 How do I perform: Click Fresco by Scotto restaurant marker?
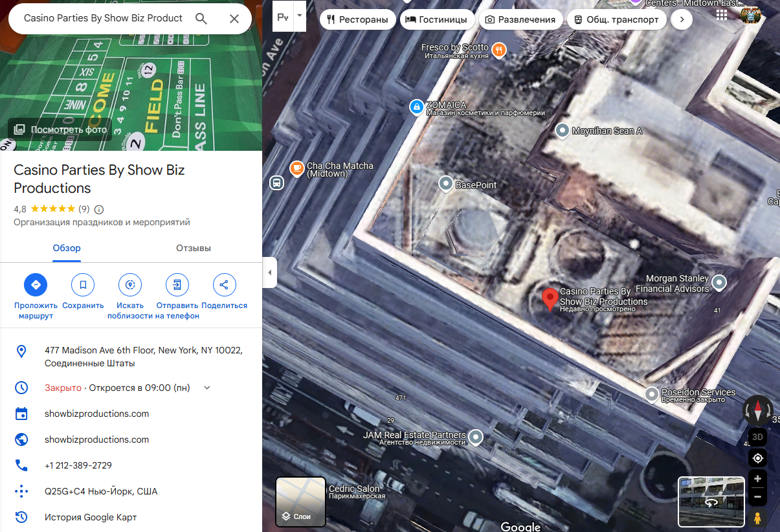tap(498, 50)
